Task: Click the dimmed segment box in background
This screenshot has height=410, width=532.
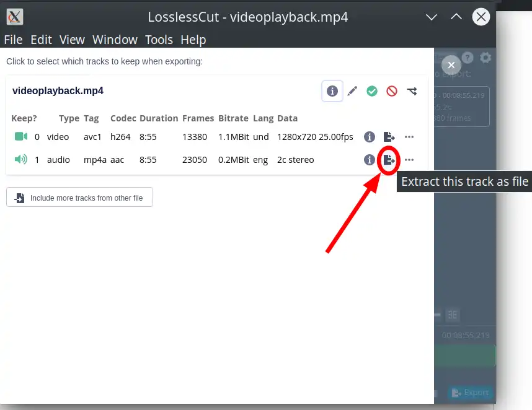Action: click(462, 107)
